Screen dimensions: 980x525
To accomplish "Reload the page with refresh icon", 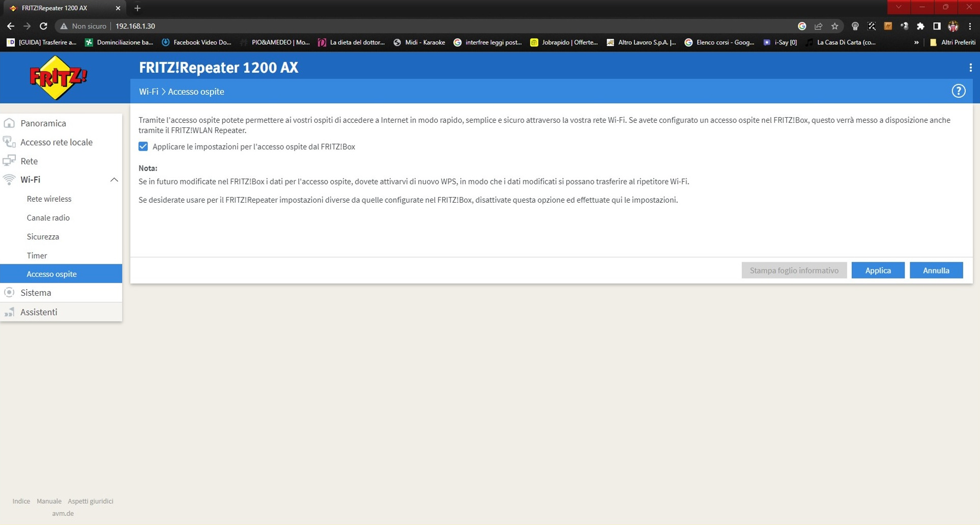I will 44,26.
